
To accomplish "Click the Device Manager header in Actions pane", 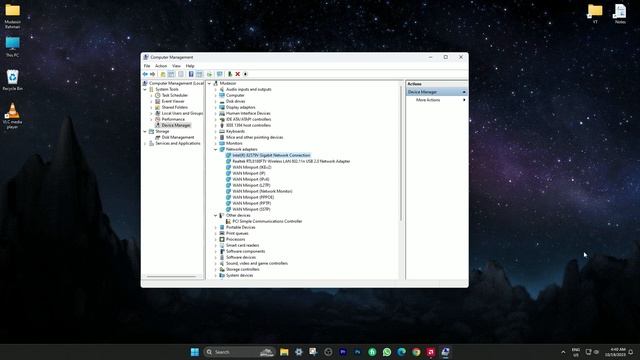I will coord(436,92).
